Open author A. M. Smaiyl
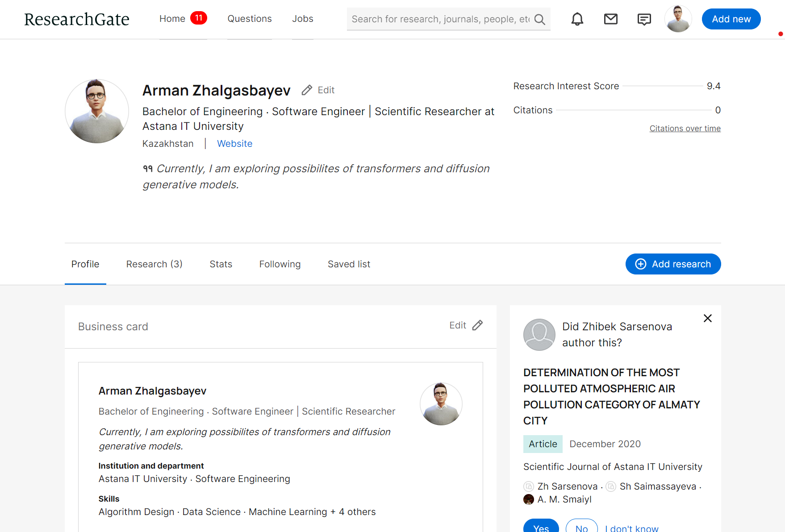 (x=564, y=499)
